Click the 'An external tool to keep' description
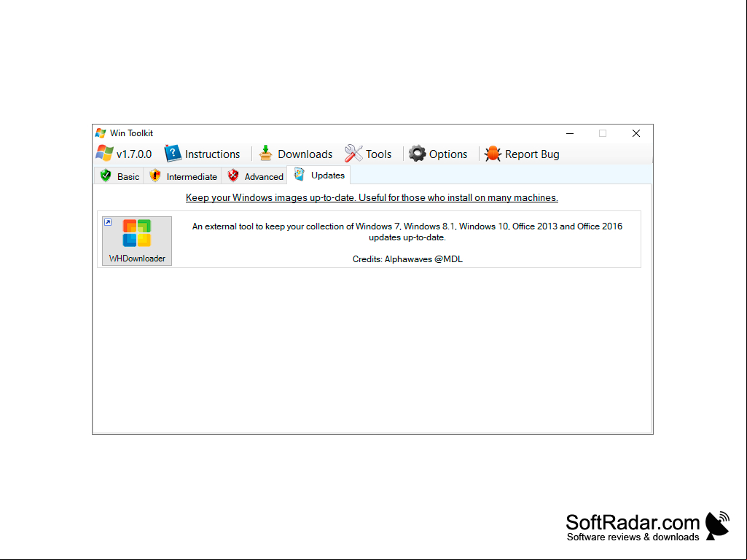 407,232
